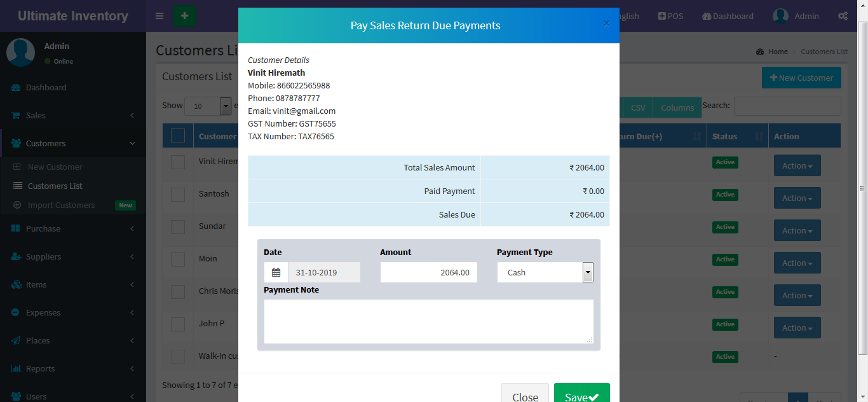Click the Admin avatar in top bar

[780, 16]
